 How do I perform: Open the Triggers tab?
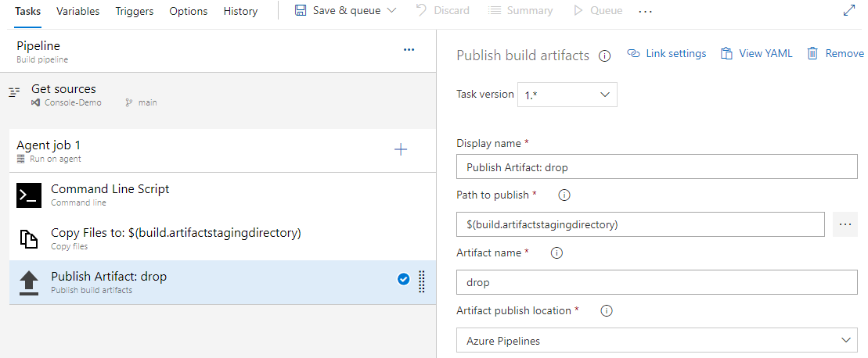[x=135, y=11]
